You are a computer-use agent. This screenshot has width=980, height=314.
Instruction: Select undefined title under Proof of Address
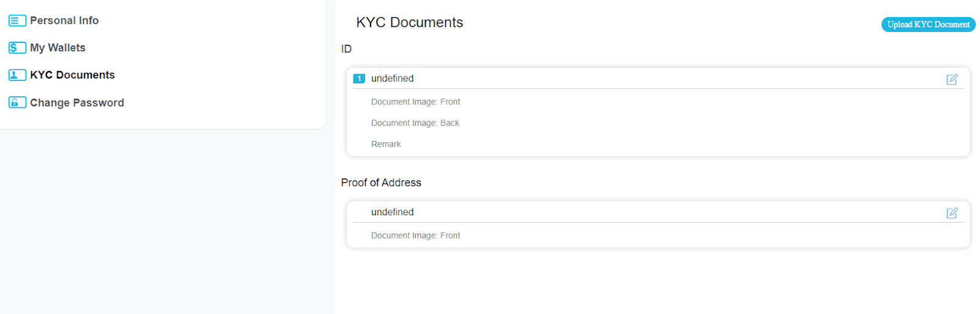[393, 212]
